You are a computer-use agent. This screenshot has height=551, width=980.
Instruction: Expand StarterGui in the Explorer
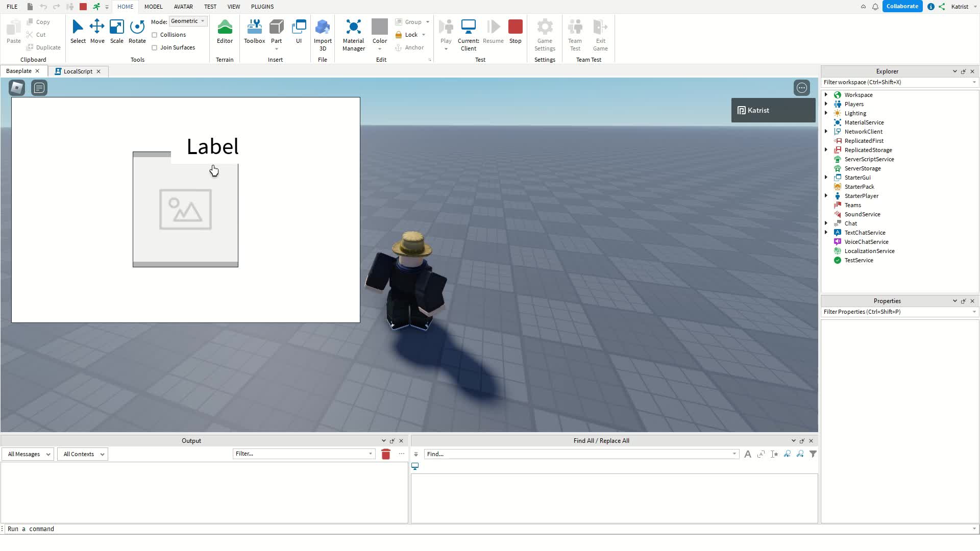click(826, 177)
